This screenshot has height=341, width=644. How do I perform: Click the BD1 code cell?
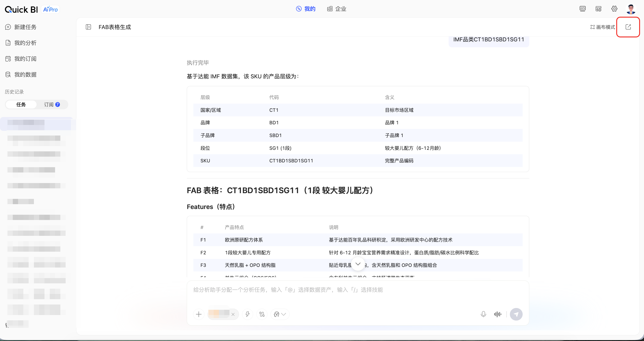(274, 123)
